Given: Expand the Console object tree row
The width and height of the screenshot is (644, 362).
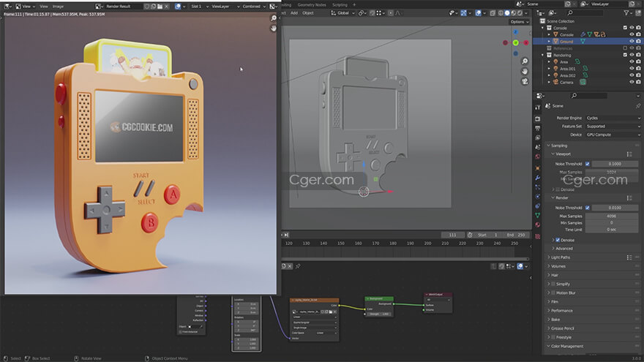Looking at the screenshot, I should click(x=549, y=35).
